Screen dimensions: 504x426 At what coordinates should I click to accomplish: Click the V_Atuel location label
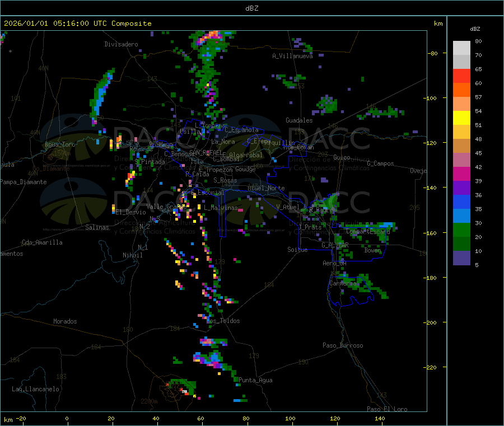click(288, 207)
